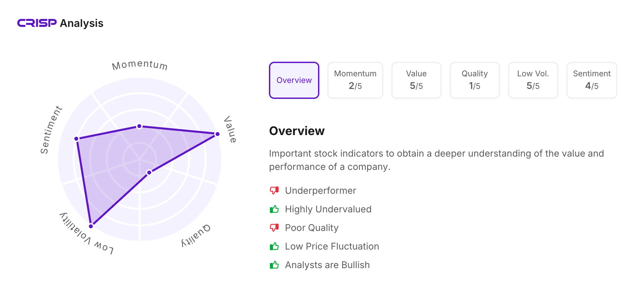644x296 pixels.
Task: Select the Overview tab
Action: click(x=294, y=80)
